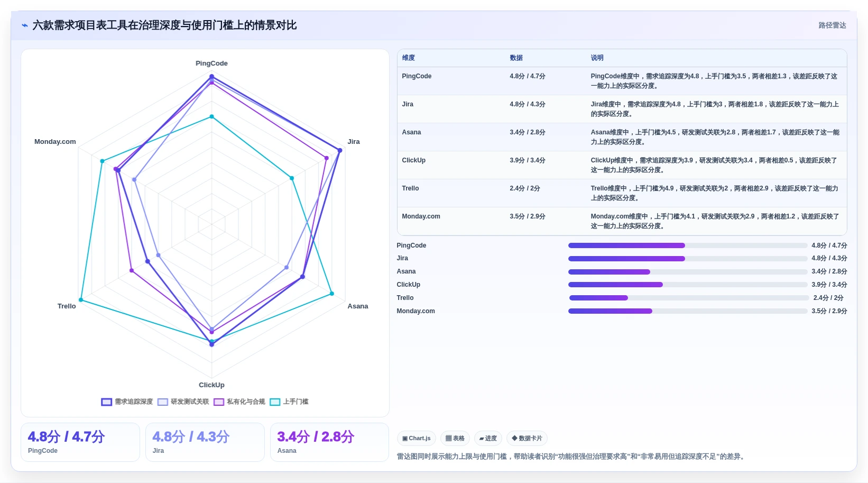This screenshot has width=868, height=483.
Task: Toggle the 研发测试关联 legend series
Action: point(183,402)
